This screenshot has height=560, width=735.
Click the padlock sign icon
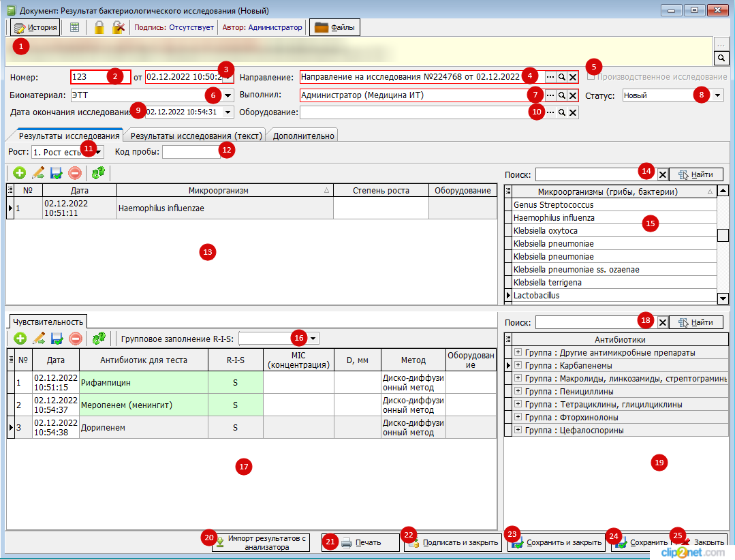click(x=99, y=28)
